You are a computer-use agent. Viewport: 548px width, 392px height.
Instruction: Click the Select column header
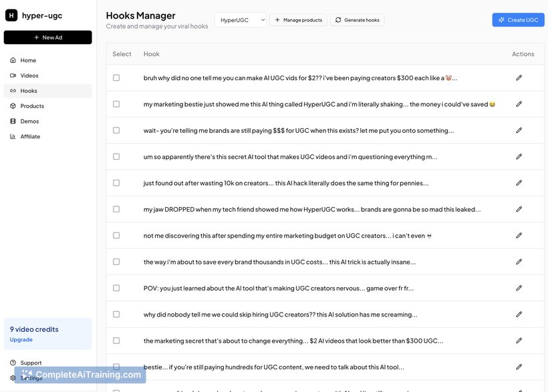coord(122,54)
